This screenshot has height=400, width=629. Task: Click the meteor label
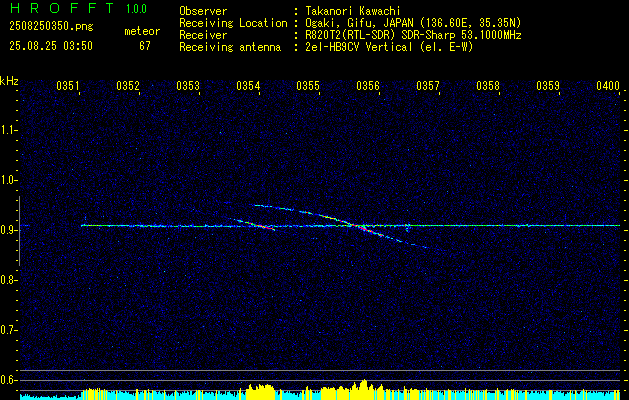[x=142, y=31]
